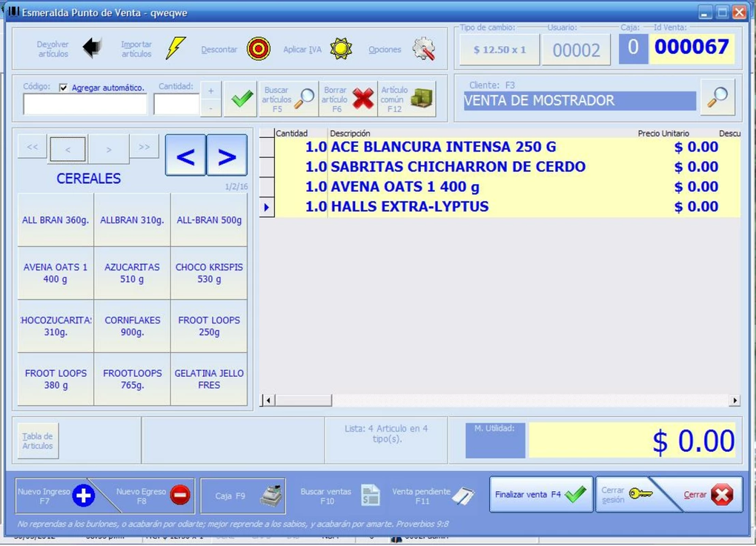
Task: Click the Cliente search magnifier icon
Action: [716, 97]
